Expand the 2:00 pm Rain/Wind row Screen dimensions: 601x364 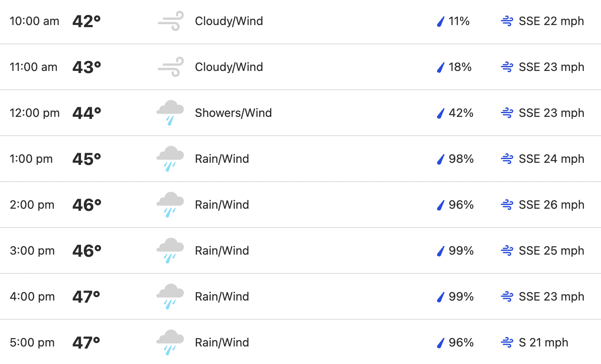pos(300,205)
